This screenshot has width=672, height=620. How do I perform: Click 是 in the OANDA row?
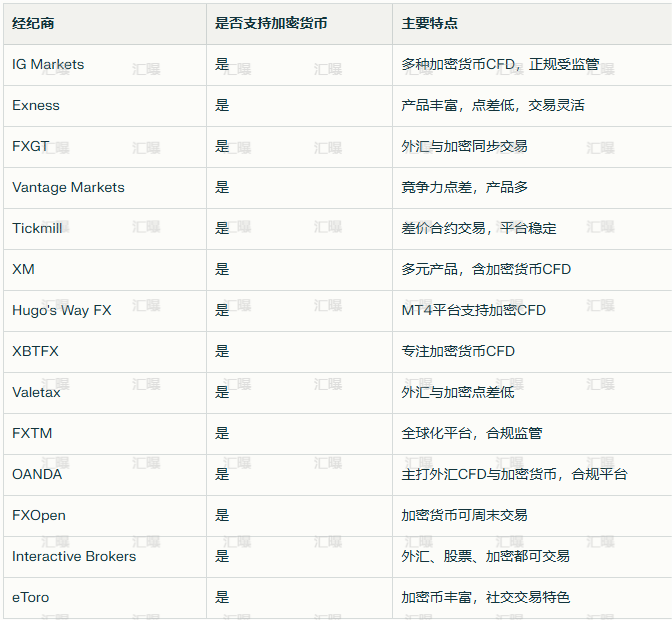(x=222, y=474)
